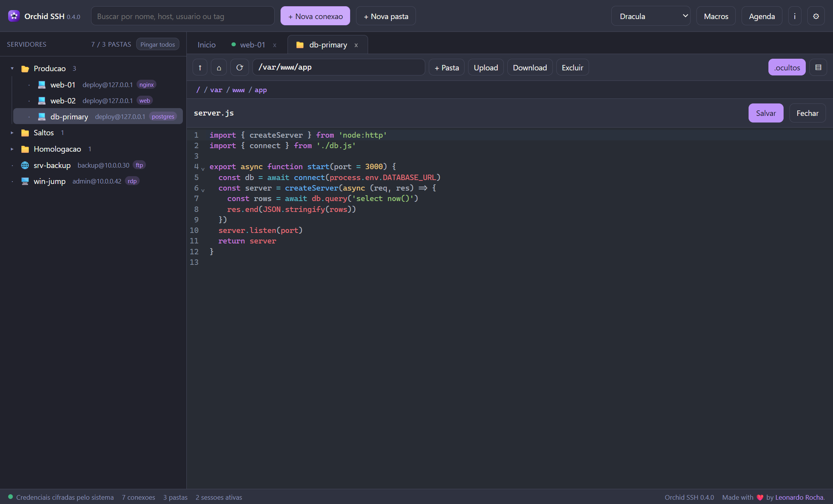The height and width of the screenshot is (504, 833).
Task: Click the srv-backup globe icon
Action: coord(25,165)
